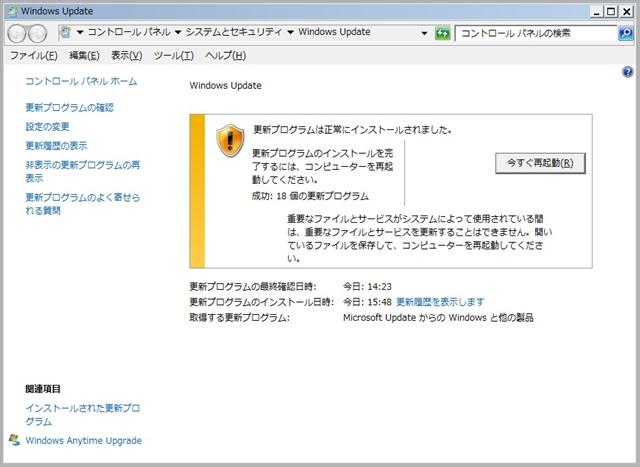The width and height of the screenshot is (640, 467).
Task: Click コントロール パネル breadcrumb segment
Action: point(129,32)
